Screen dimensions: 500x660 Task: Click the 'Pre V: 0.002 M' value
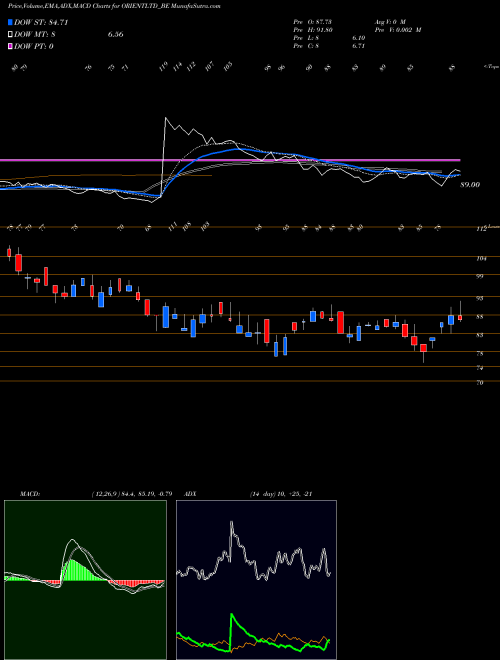pyautogui.click(x=397, y=30)
